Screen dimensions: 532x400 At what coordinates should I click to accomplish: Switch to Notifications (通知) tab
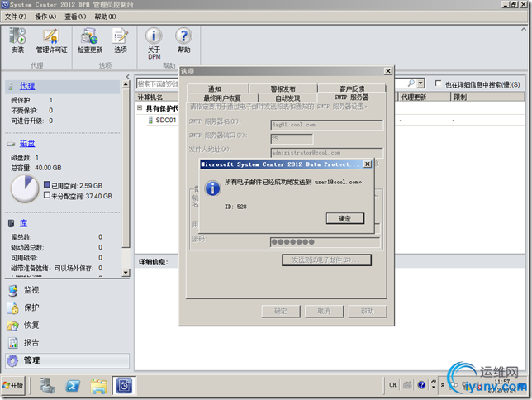(218, 88)
